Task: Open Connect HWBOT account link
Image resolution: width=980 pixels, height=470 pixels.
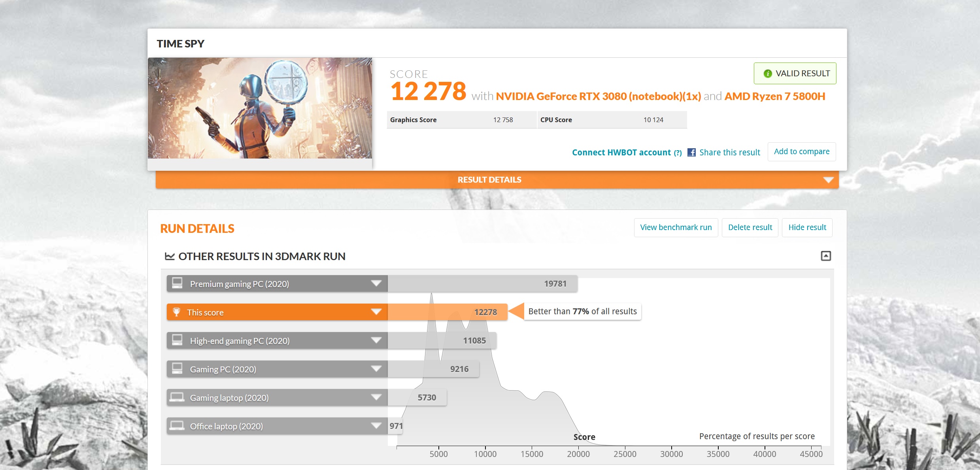Action: [621, 153]
